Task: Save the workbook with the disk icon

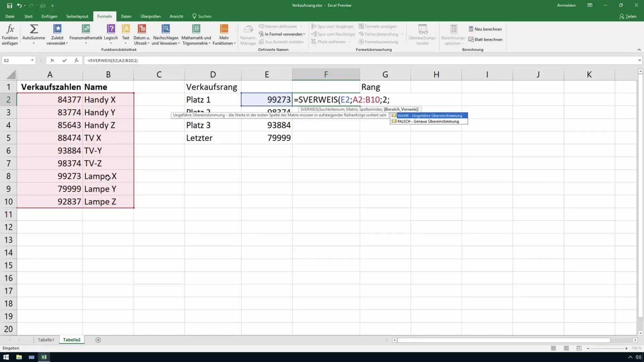Action: coord(9,5)
